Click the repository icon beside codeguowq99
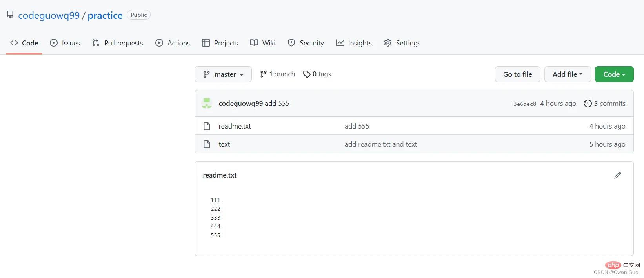This screenshot has width=644, height=278. click(x=10, y=15)
